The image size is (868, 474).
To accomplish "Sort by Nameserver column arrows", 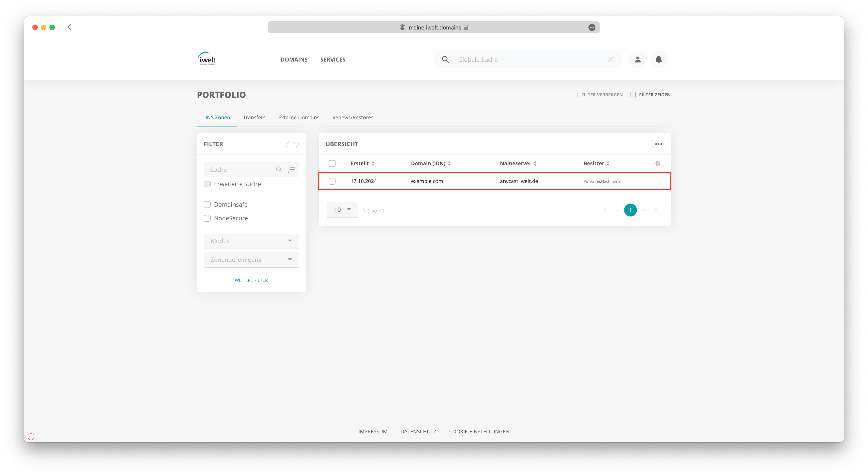I will (x=535, y=163).
